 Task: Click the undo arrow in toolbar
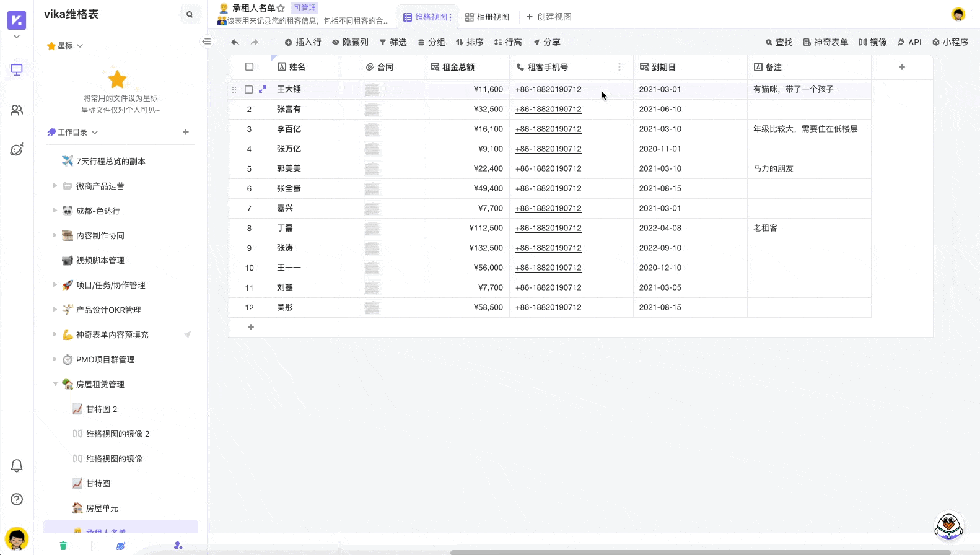click(235, 42)
